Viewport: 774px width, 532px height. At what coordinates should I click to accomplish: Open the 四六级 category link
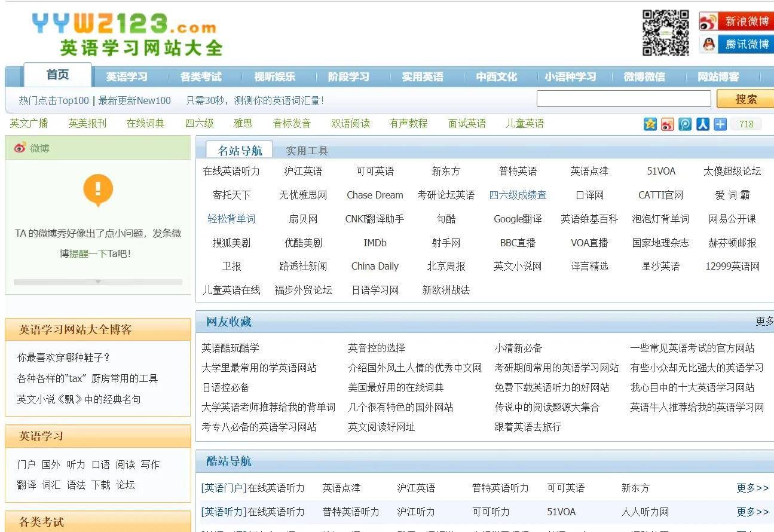(x=199, y=123)
